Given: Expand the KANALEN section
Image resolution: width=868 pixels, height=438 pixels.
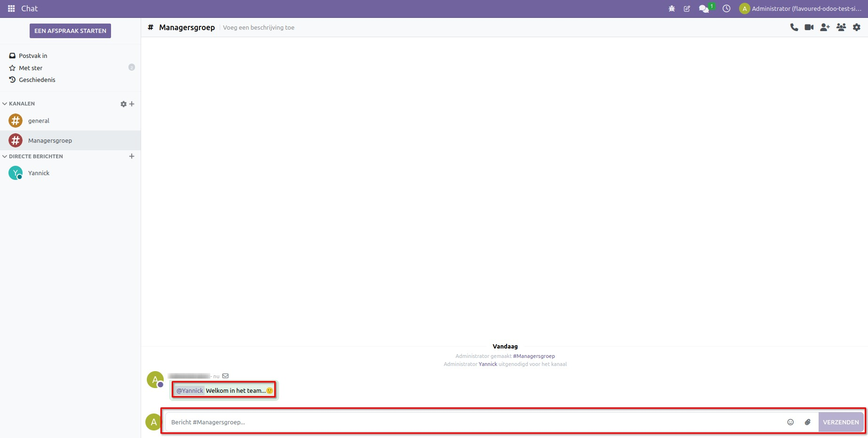Looking at the screenshot, I should click(20, 104).
